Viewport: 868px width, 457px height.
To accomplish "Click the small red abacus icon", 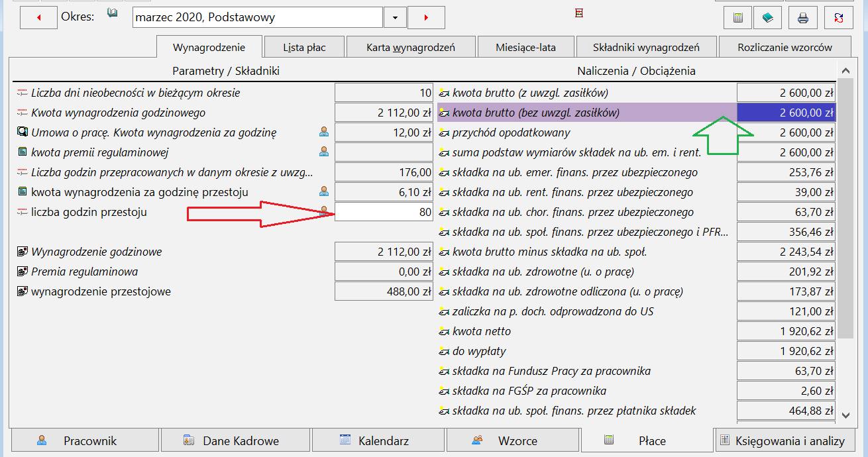I will 579,13.
